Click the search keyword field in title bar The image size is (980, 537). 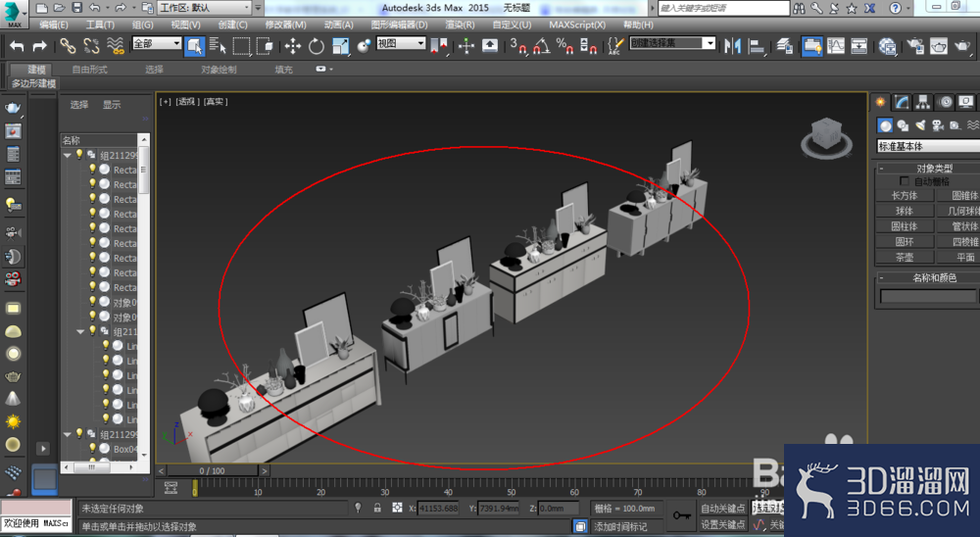click(724, 8)
